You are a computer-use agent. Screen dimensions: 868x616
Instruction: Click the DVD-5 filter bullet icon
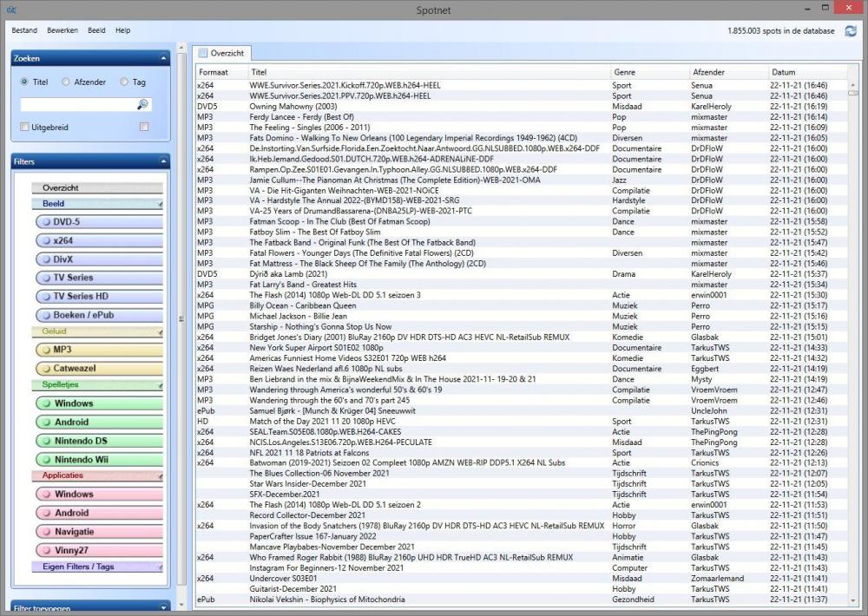tap(44, 222)
